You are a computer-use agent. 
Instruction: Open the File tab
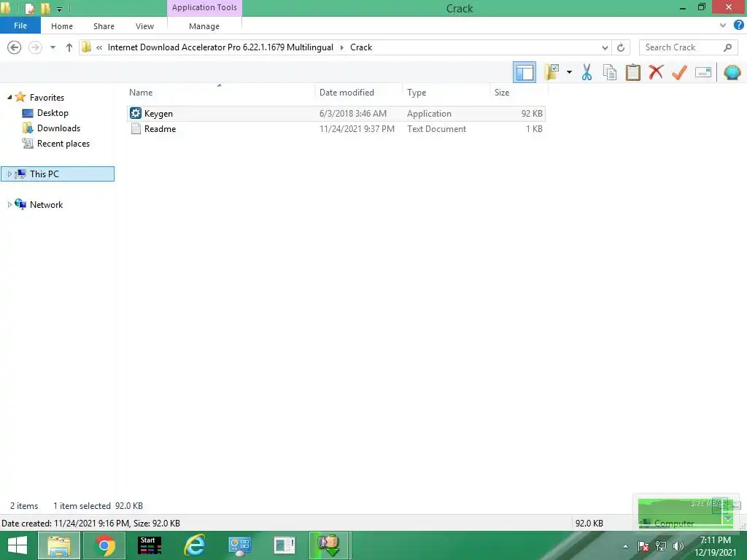[x=20, y=26]
